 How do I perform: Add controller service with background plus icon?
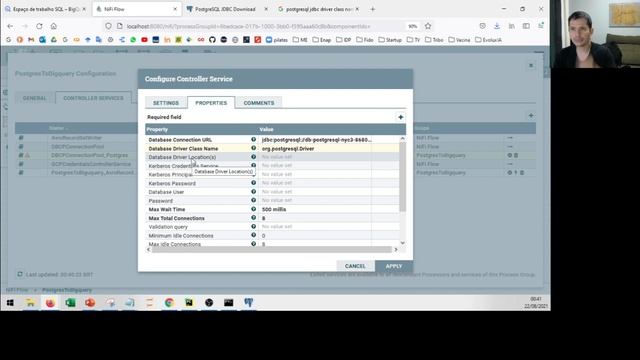tap(531, 116)
